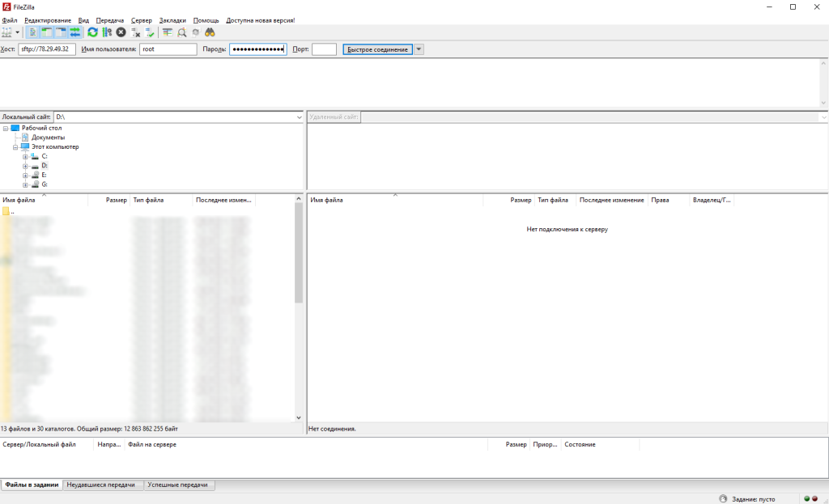The height and width of the screenshot is (504, 829).
Task: Click message log scroll up arrow
Action: 823,63
